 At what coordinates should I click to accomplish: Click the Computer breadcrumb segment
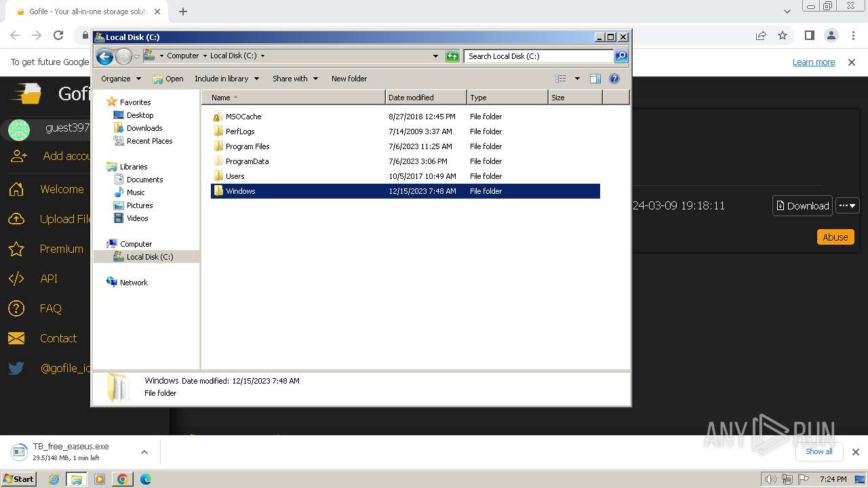[x=182, y=56]
